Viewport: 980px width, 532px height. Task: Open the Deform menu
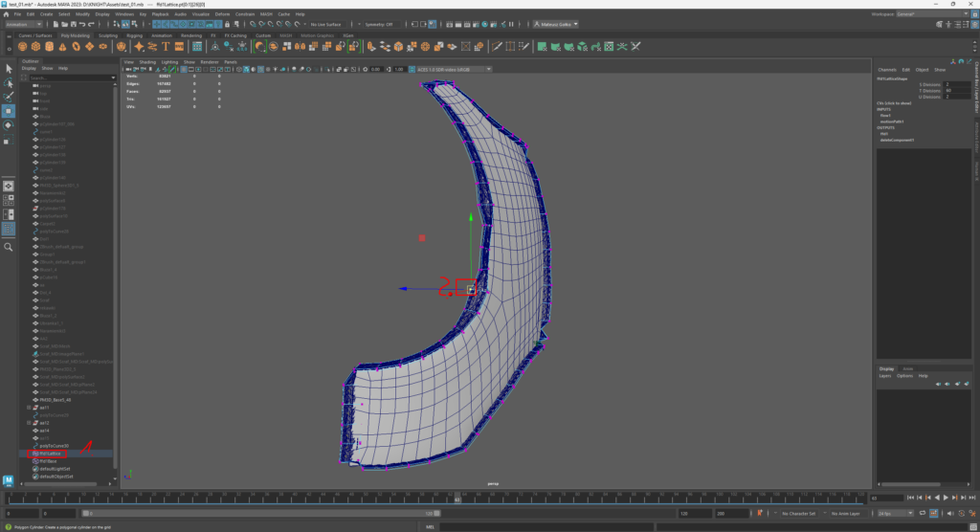[x=222, y=14]
